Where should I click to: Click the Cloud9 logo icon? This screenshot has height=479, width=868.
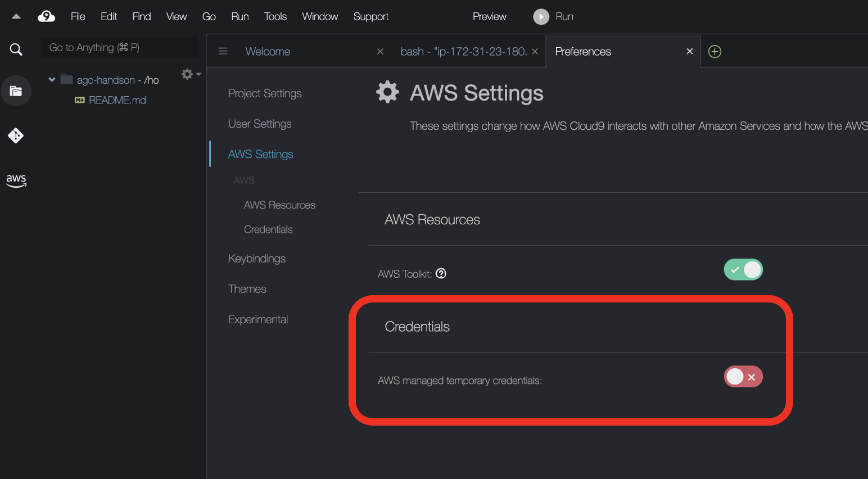(x=46, y=16)
